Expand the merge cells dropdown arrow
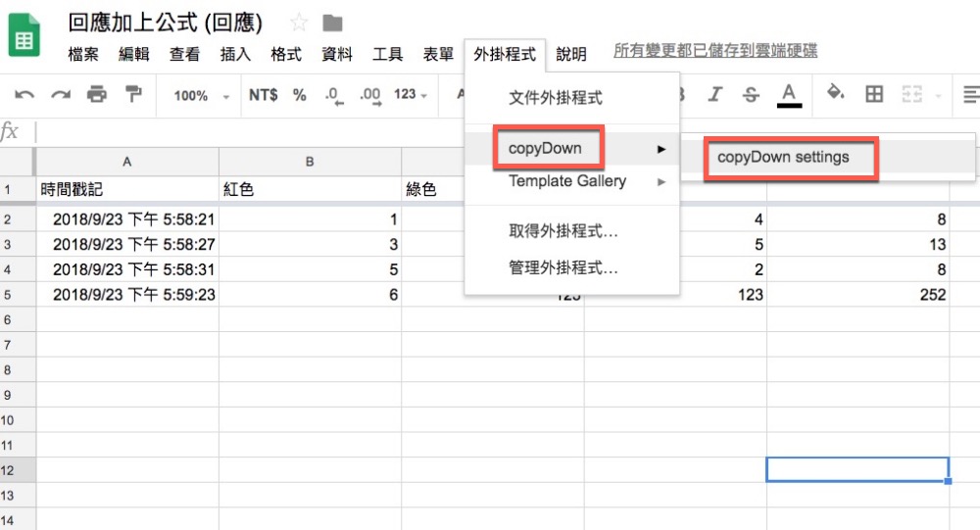Viewport: 980px width, 530px height. (x=938, y=96)
